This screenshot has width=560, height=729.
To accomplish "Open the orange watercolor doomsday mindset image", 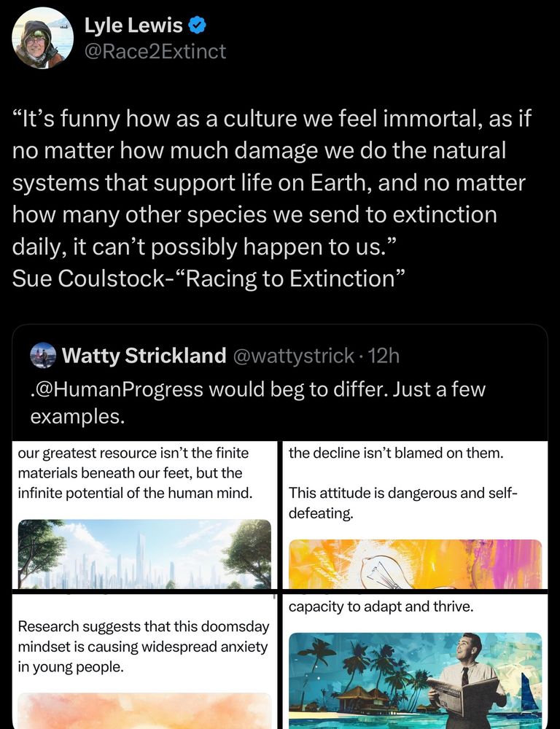I will pyautogui.click(x=143, y=711).
